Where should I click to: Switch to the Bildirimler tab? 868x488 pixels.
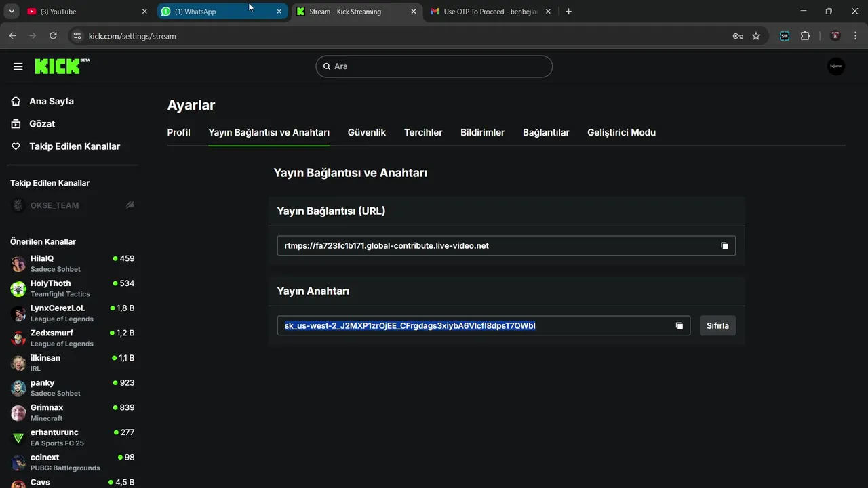coord(482,132)
